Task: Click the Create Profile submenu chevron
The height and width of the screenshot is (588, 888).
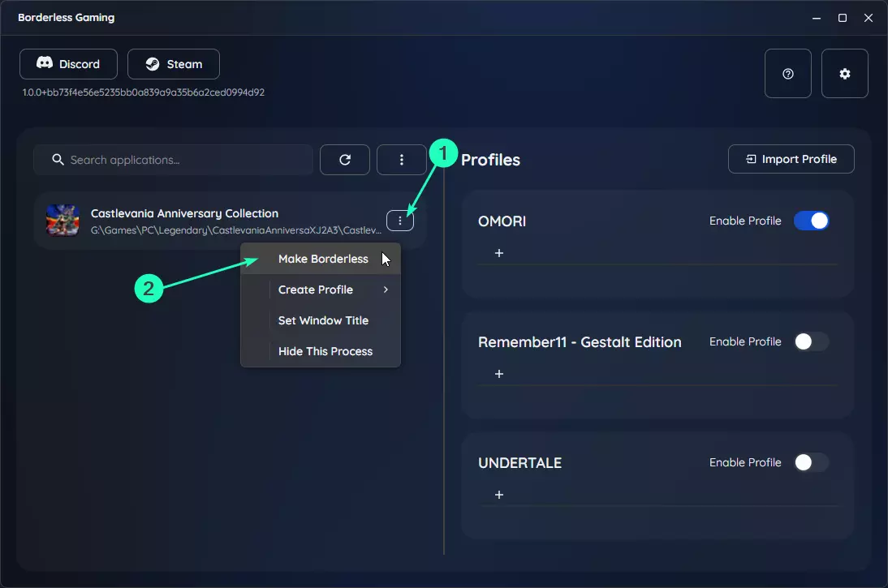Action: (x=386, y=290)
